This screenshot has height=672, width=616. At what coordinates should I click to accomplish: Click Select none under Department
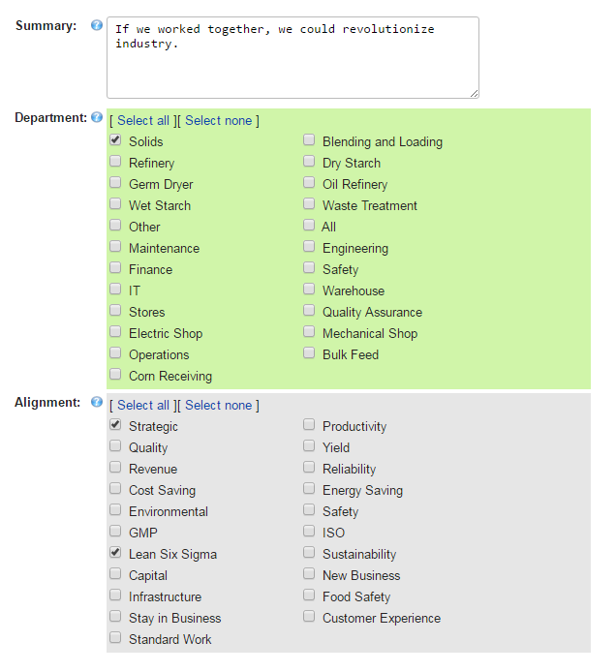click(x=218, y=121)
